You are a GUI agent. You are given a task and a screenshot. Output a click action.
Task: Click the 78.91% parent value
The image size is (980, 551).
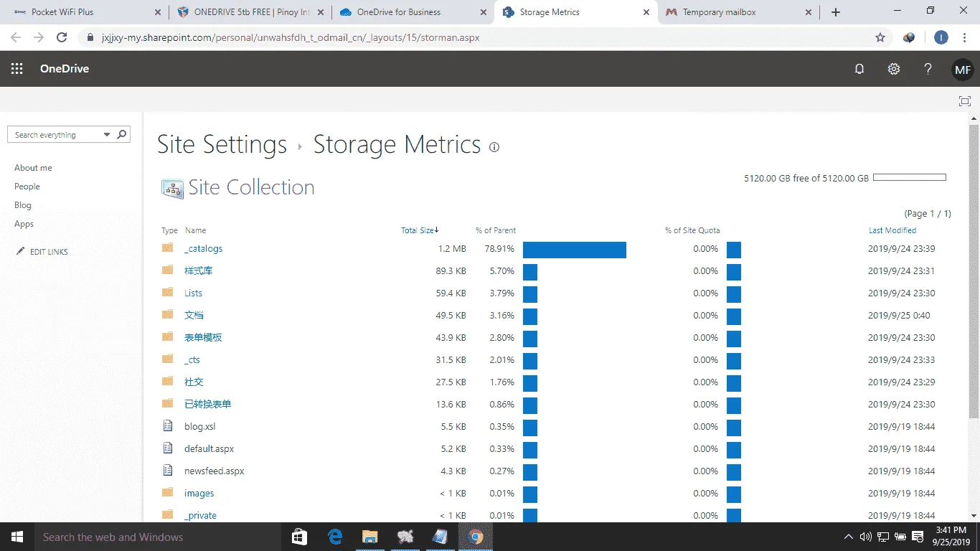(x=499, y=249)
